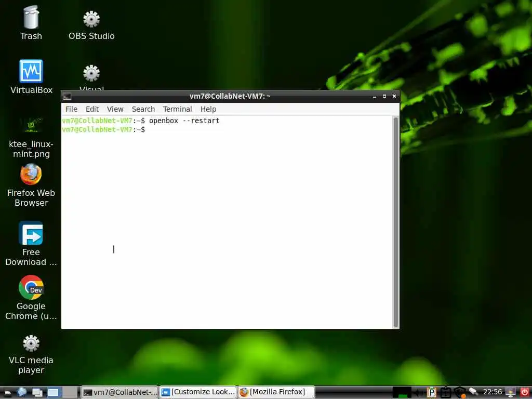Click the terminal title 'vm7@CollabNet-VM7: ~'

(230, 96)
